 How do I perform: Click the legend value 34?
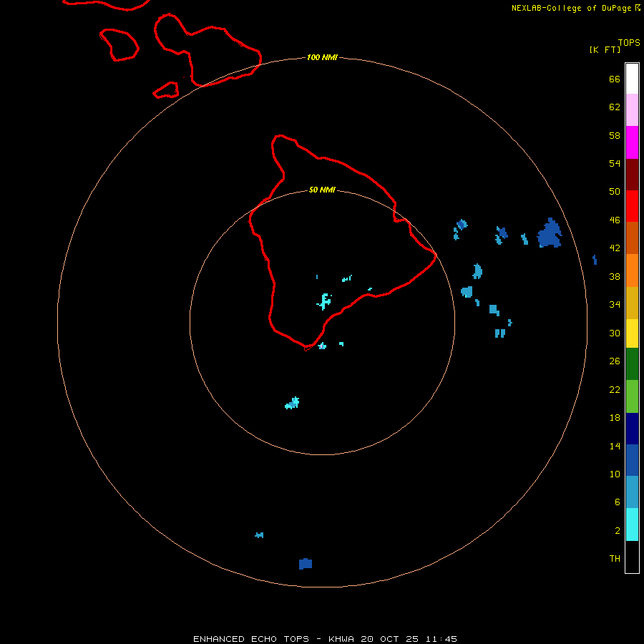[x=615, y=305]
